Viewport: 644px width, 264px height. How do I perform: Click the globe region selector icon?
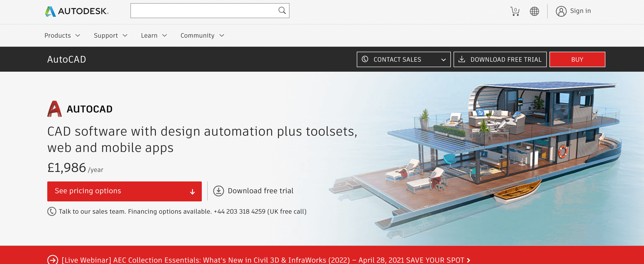pos(534,11)
